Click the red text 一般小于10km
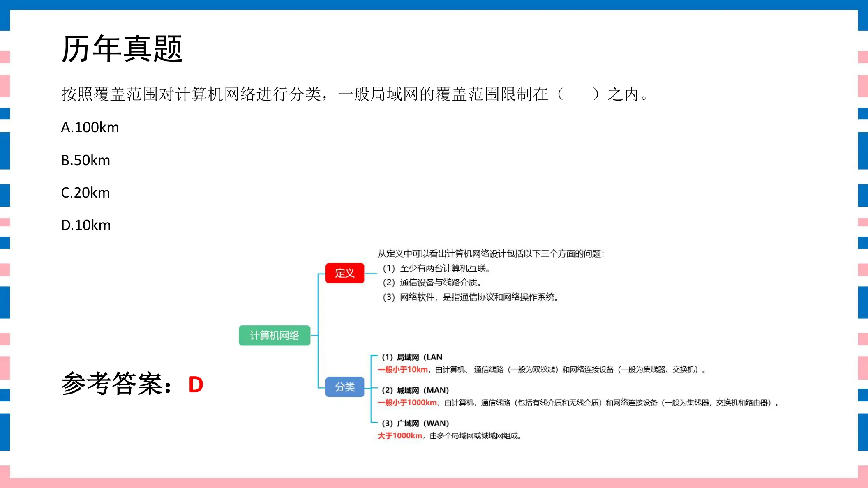 [x=403, y=369]
